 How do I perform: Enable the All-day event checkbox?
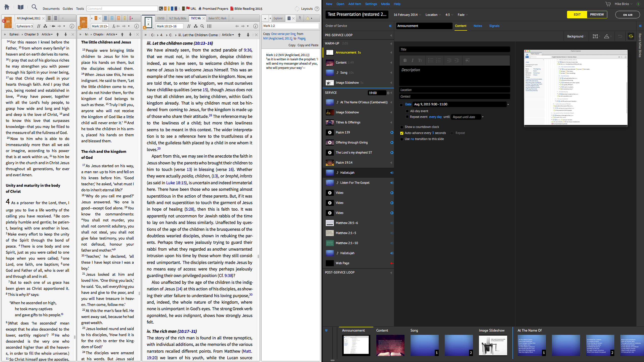click(x=407, y=111)
